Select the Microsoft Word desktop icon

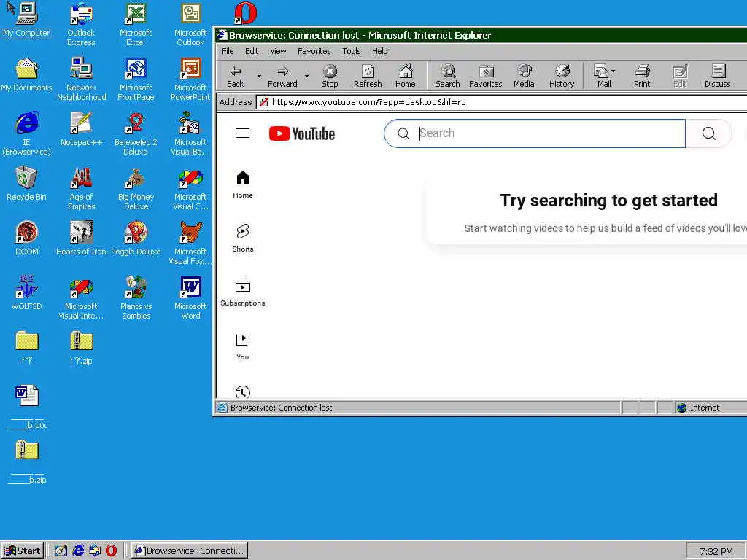click(x=190, y=297)
